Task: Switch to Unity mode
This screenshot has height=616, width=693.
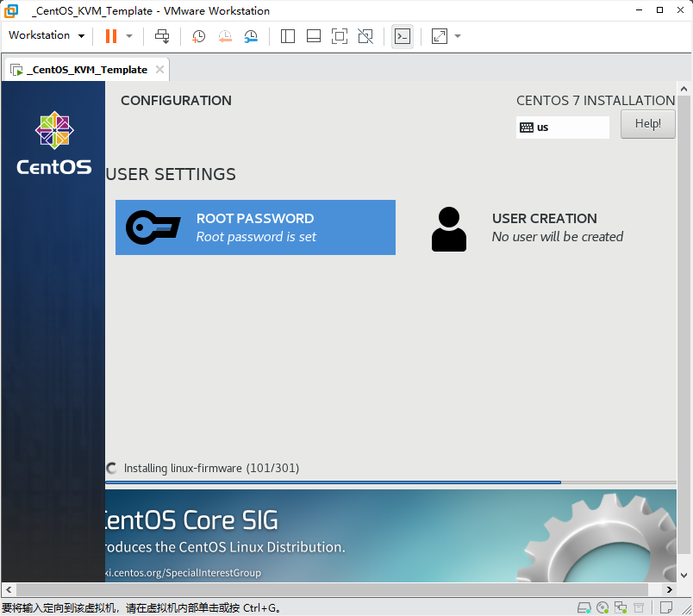Action: pos(365,36)
